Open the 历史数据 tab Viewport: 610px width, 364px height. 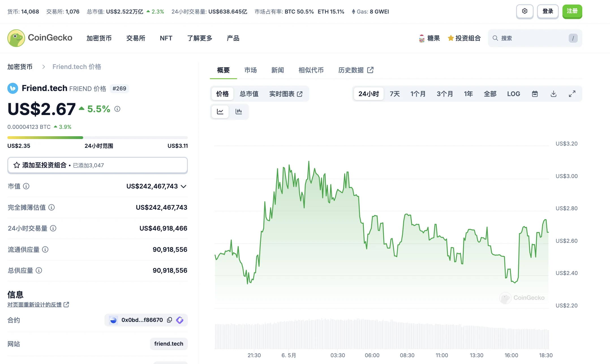[352, 70]
